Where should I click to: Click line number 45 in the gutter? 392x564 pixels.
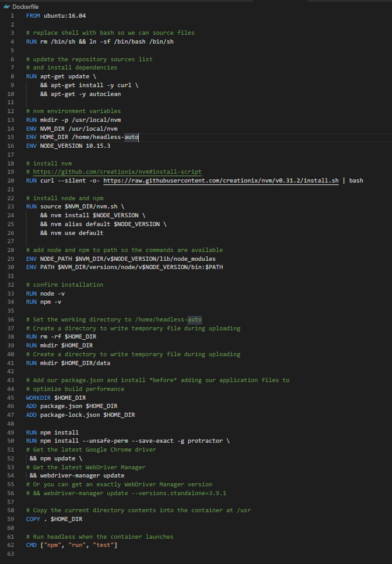(x=11, y=397)
